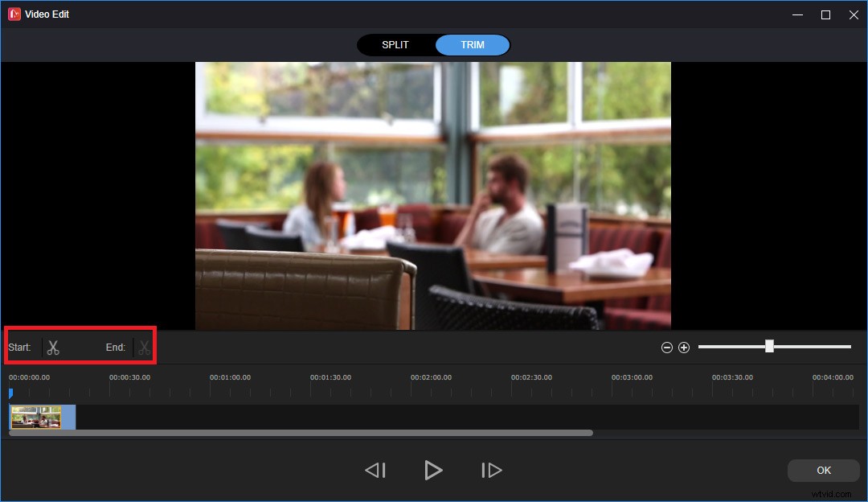The width and height of the screenshot is (868, 502).
Task: Step forward one frame using next-frame icon
Action: (x=492, y=470)
